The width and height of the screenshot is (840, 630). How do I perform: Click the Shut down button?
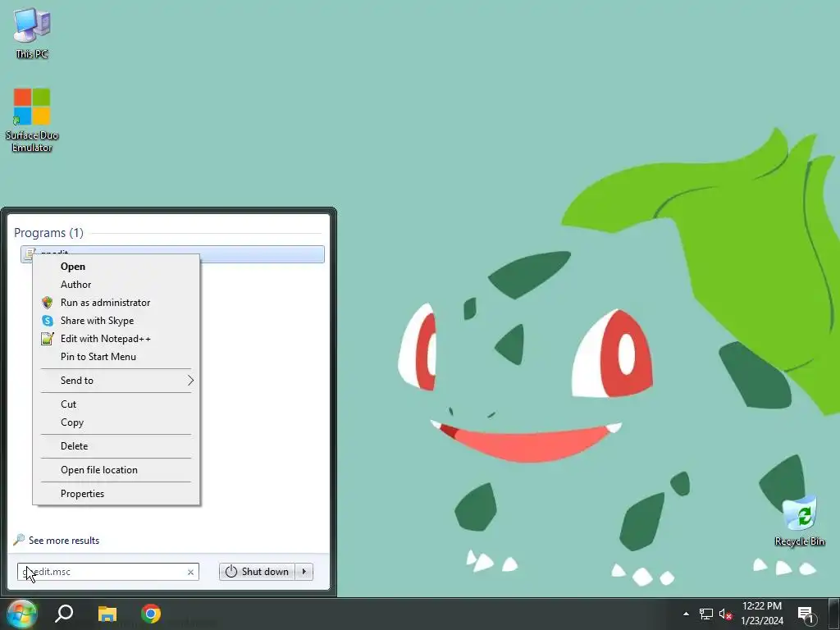pyautogui.click(x=257, y=572)
